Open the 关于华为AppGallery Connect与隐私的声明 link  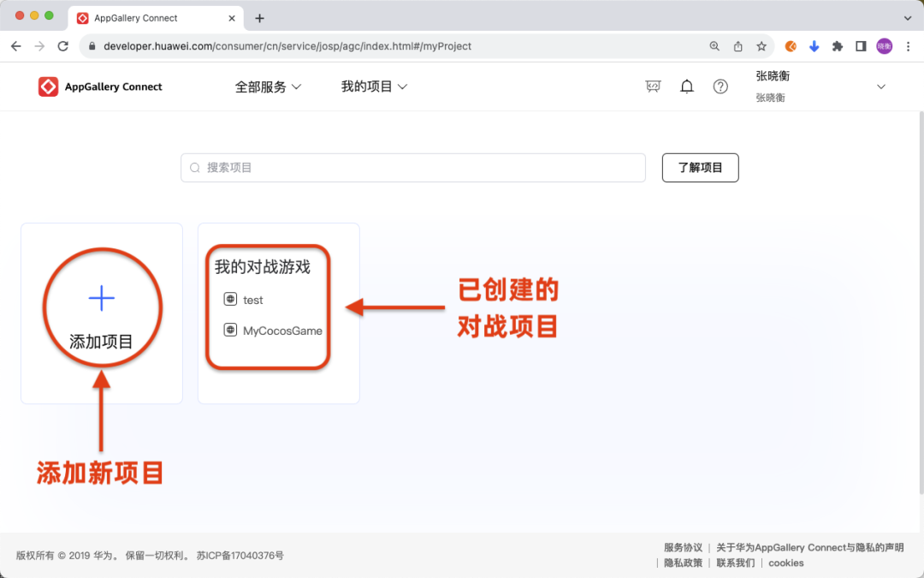coord(809,547)
